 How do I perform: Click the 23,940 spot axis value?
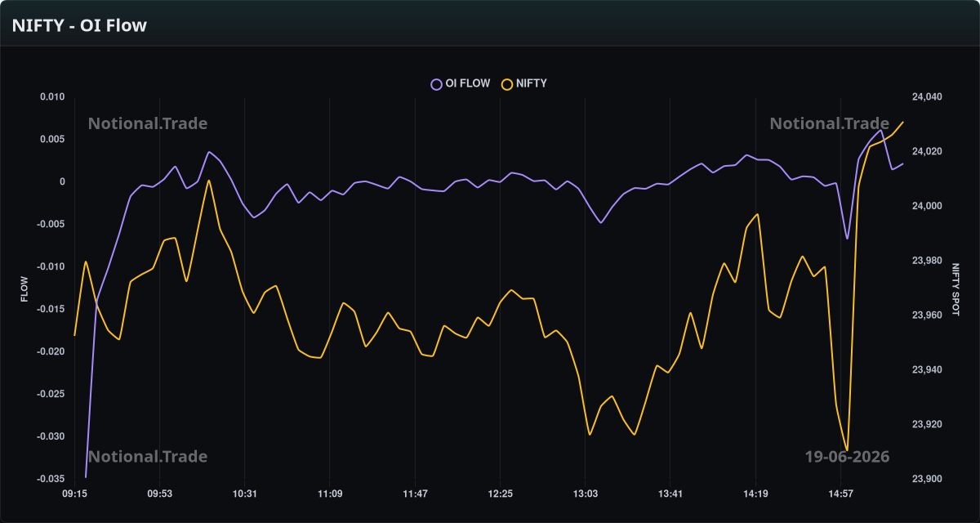927,370
